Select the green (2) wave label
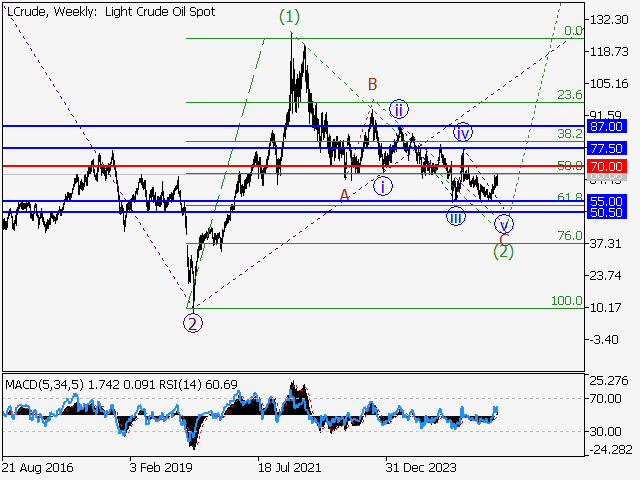640x480 pixels. tap(503, 251)
